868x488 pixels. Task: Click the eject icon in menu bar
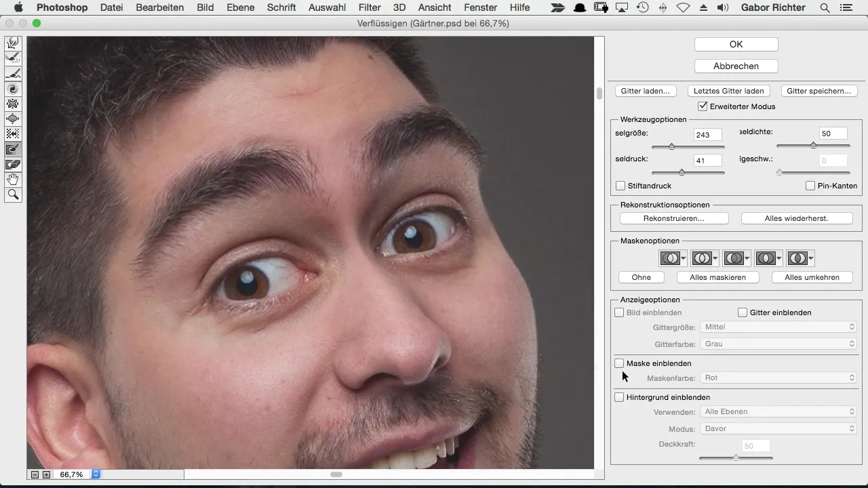(703, 8)
